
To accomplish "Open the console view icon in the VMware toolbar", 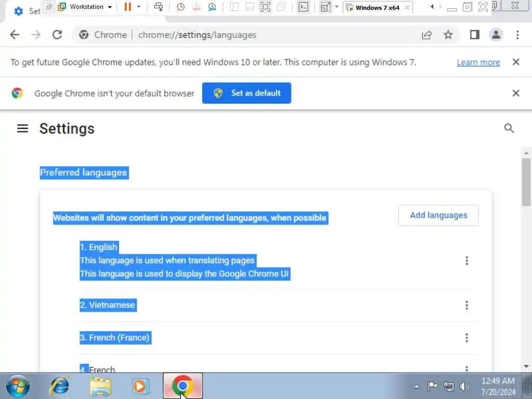I will (303, 7).
